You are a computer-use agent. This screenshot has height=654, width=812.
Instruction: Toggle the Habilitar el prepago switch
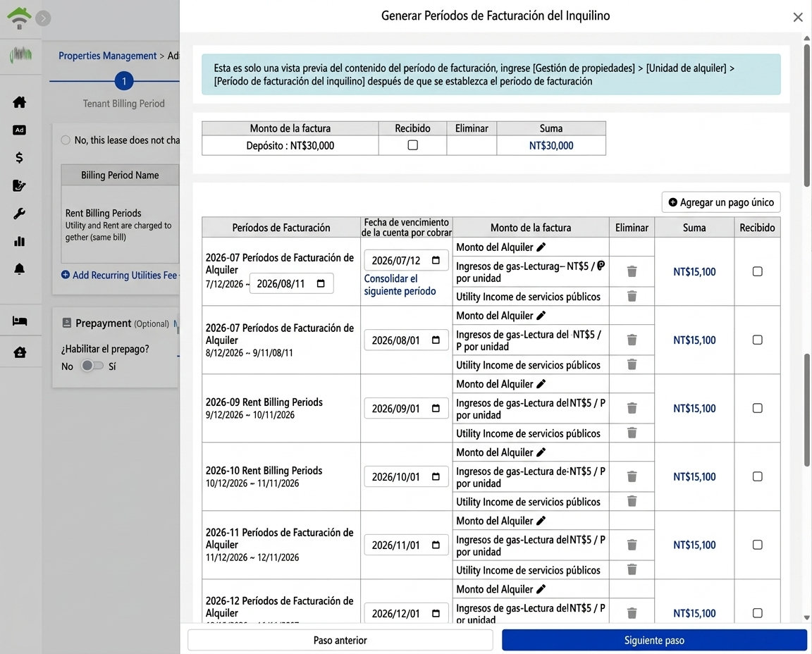[92, 366]
